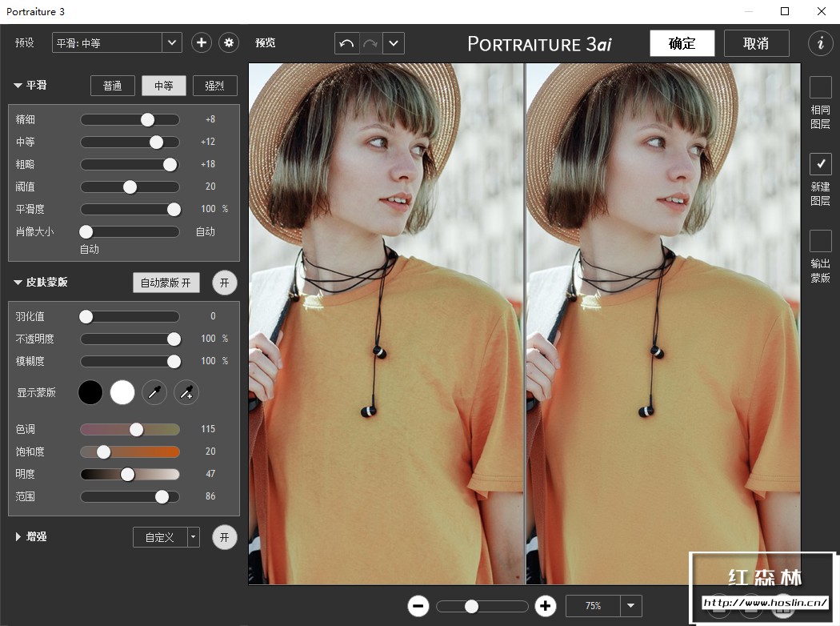
Task: Click the +8 value of 精细
Action: [210, 119]
